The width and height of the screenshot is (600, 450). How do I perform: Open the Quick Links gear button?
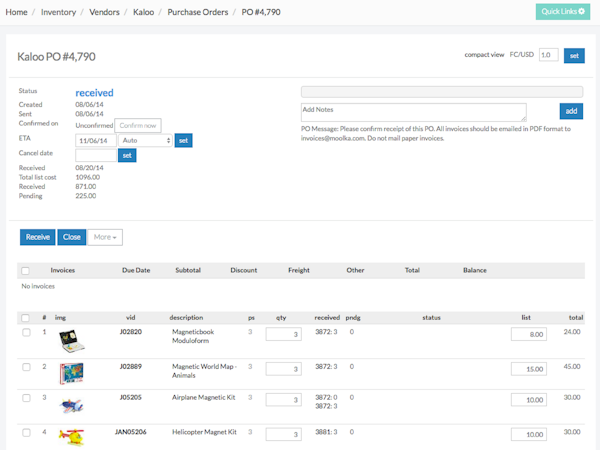(x=562, y=12)
